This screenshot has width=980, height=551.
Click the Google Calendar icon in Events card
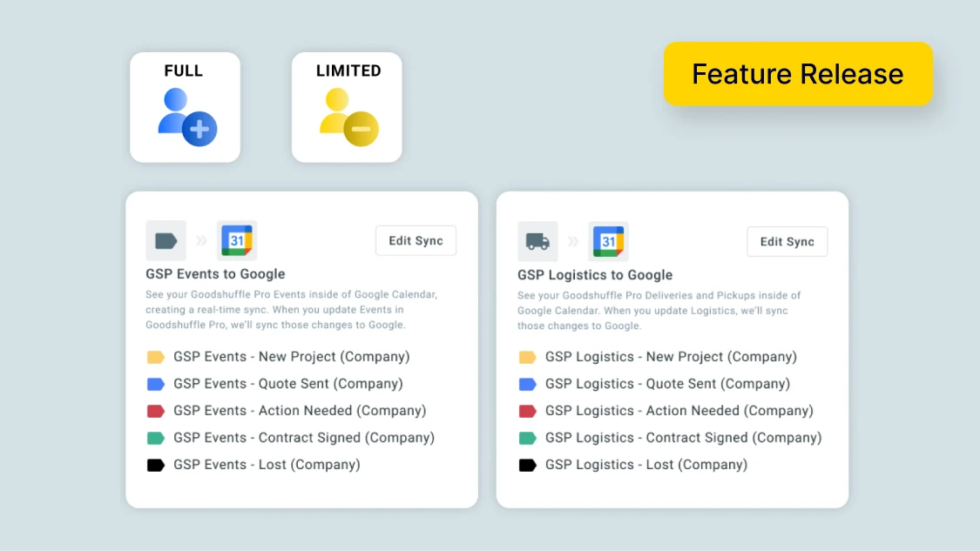237,240
